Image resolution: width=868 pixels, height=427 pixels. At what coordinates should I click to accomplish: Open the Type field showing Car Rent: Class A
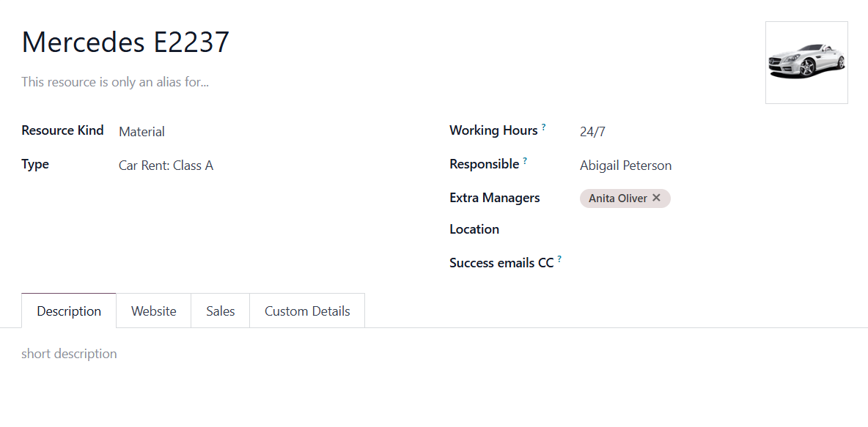(270, 166)
